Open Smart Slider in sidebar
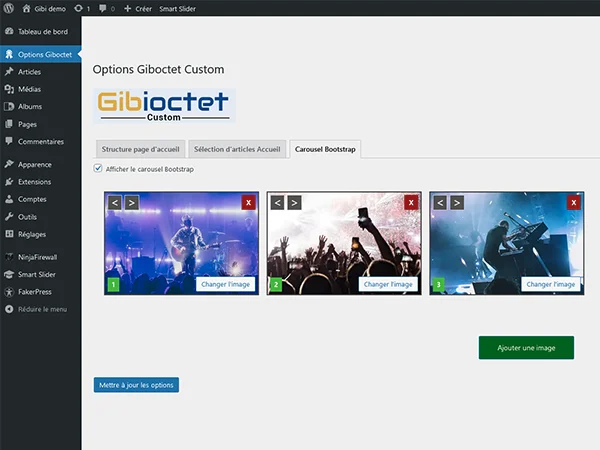 coord(41,274)
